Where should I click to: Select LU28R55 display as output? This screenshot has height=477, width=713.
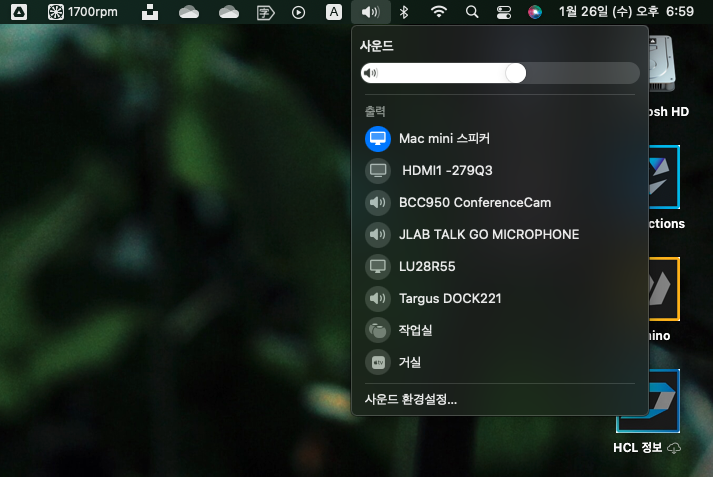500,266
